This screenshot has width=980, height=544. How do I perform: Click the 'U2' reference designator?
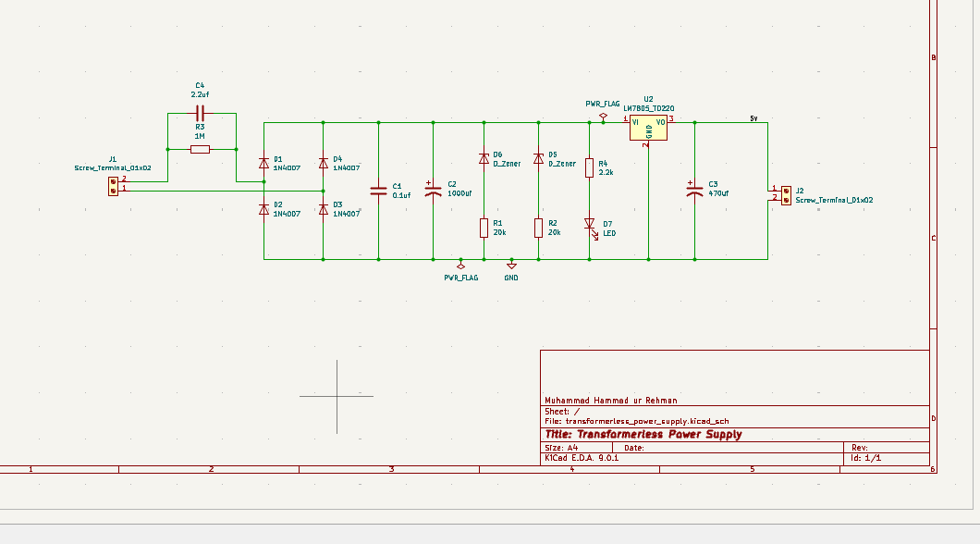tap(649, 99)
